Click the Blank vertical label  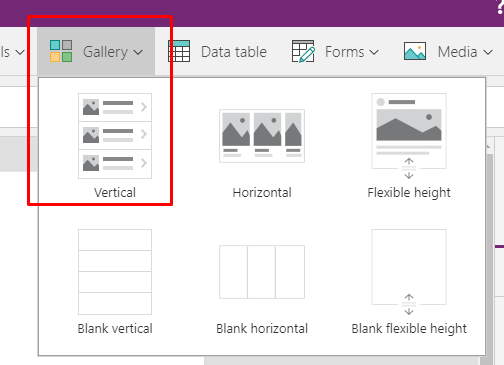click(x=115, y=328)
